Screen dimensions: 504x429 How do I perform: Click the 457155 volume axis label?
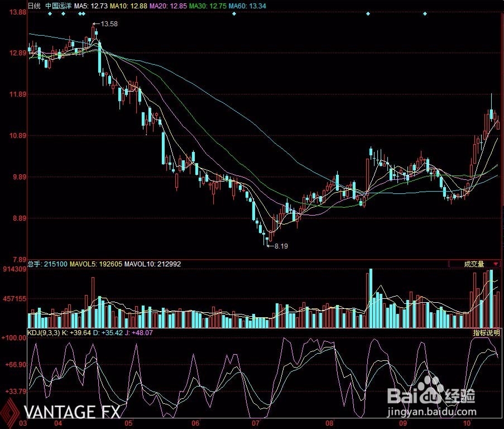15,299
